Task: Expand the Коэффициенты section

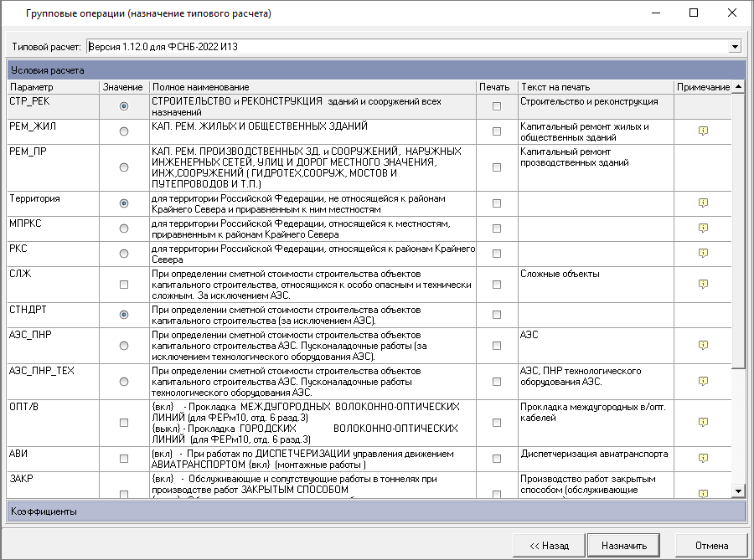Action: (376, 511)
